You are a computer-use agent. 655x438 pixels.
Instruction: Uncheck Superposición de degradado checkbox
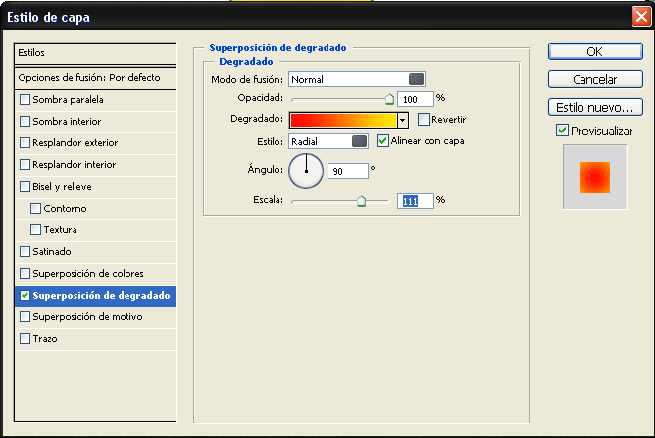(25, 296)
